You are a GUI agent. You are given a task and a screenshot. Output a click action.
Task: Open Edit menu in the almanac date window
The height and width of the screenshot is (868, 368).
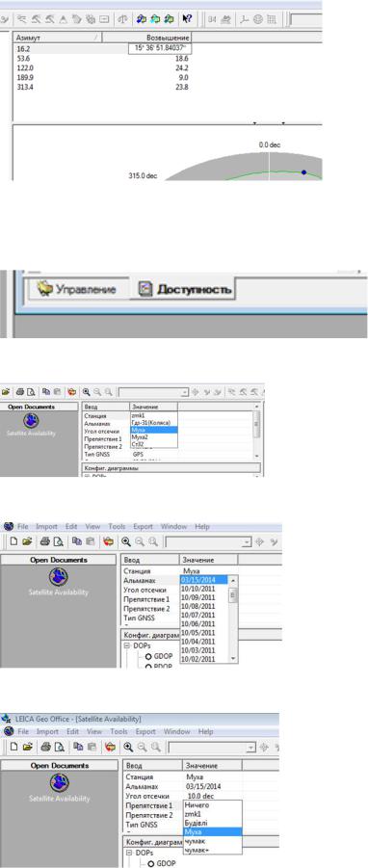[x=71, y=526]
